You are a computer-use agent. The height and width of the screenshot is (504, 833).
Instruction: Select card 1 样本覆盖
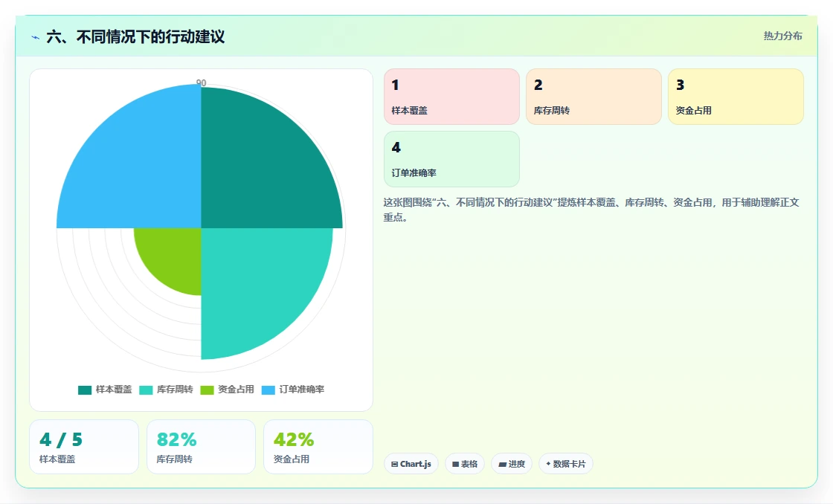click(451, 97)
